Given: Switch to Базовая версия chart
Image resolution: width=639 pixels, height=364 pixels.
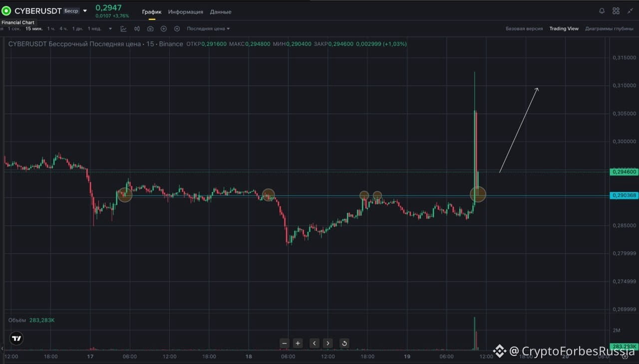Looking at the screenshot, I should click(x=524, y=28).
